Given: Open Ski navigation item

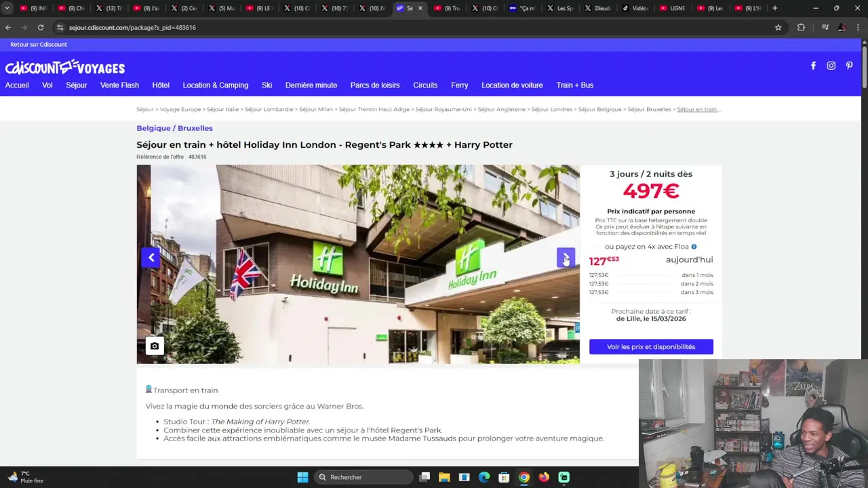Looking at the screenshot, I should point(267,85).
